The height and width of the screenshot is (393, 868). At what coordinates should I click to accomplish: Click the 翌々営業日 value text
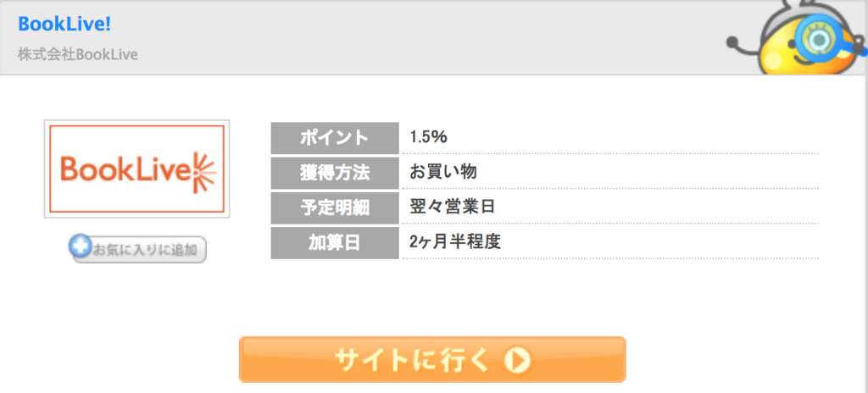(x=453, y=207)
